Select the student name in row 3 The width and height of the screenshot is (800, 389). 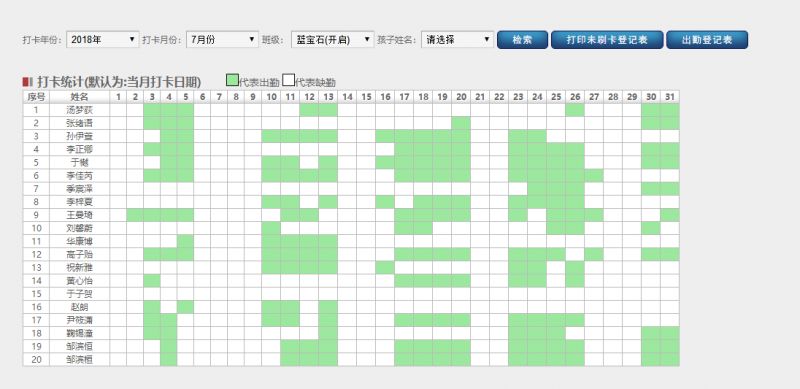click(80, 136)
